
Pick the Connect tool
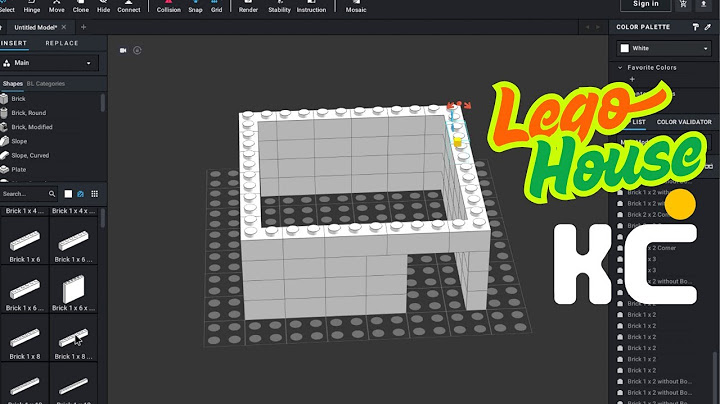click(x=129, y=7)
